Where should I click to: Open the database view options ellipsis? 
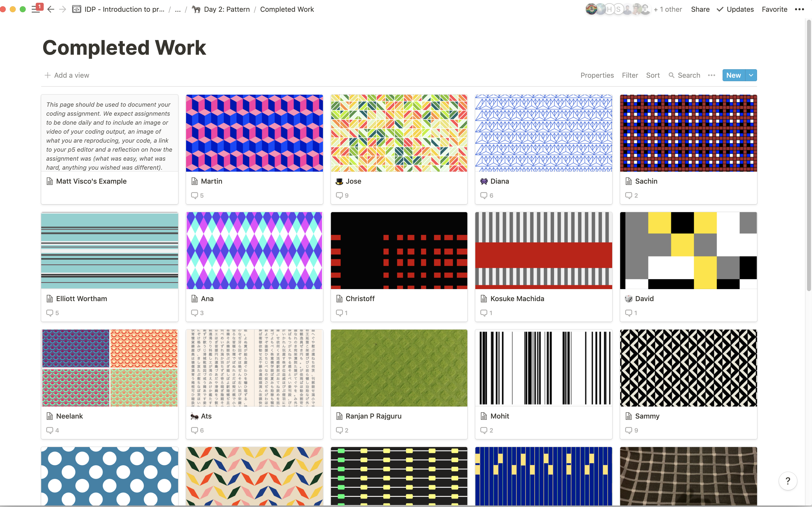711,75
